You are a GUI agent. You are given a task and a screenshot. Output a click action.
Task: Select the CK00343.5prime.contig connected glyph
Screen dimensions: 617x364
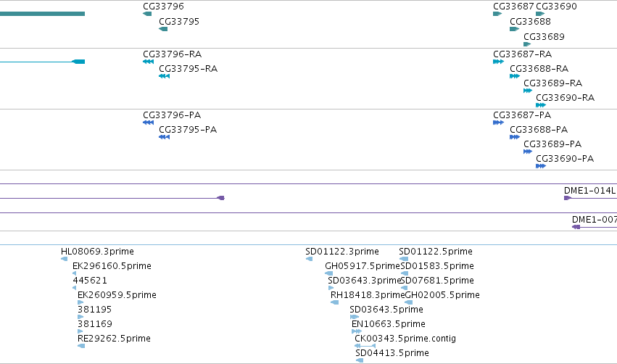pos(365,346)
